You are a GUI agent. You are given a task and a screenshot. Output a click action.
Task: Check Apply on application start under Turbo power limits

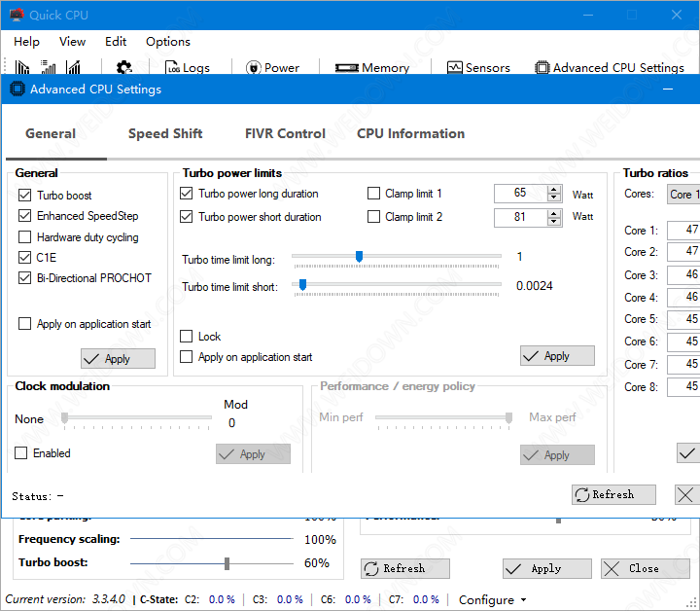186,356
